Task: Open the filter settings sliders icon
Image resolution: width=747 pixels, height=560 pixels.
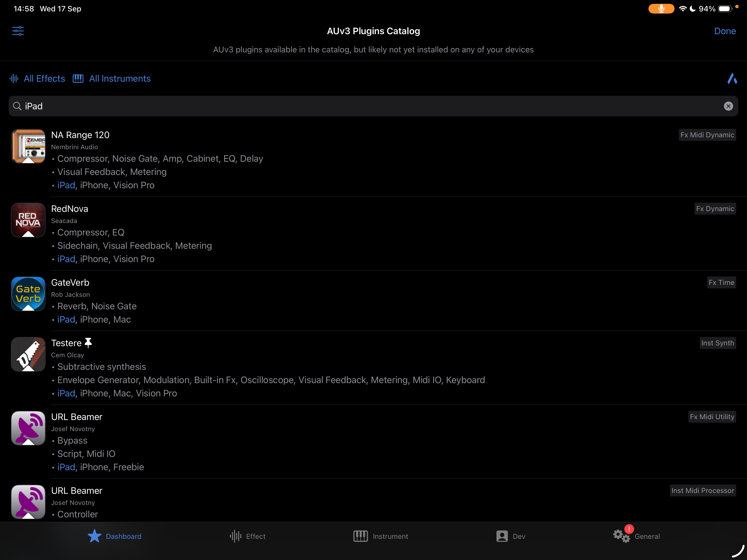Action: (x=18, y=31)
